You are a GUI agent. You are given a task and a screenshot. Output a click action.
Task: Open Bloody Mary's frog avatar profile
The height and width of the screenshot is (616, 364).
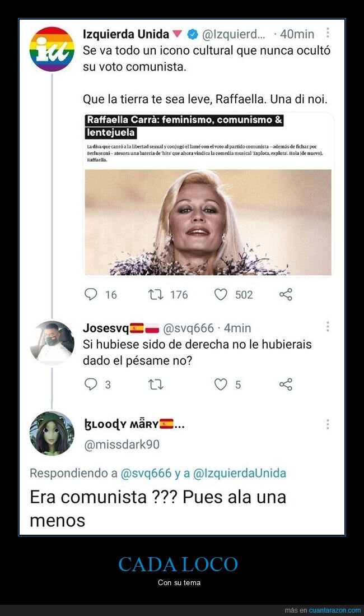click(52, 433)
